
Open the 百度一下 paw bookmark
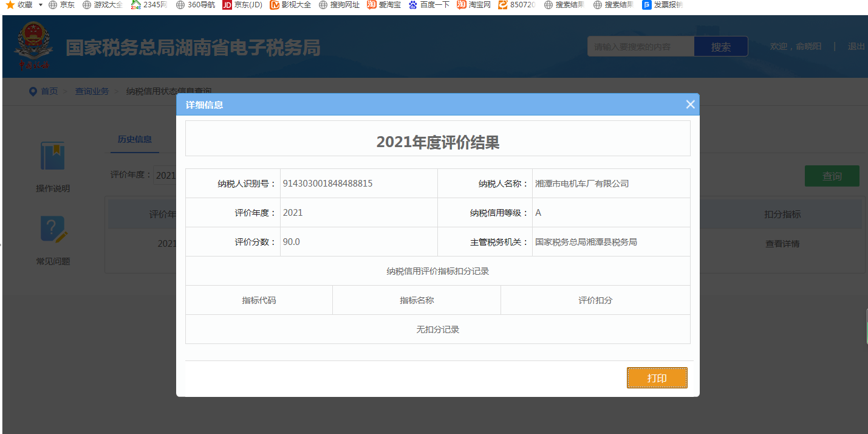pos(429,5)
